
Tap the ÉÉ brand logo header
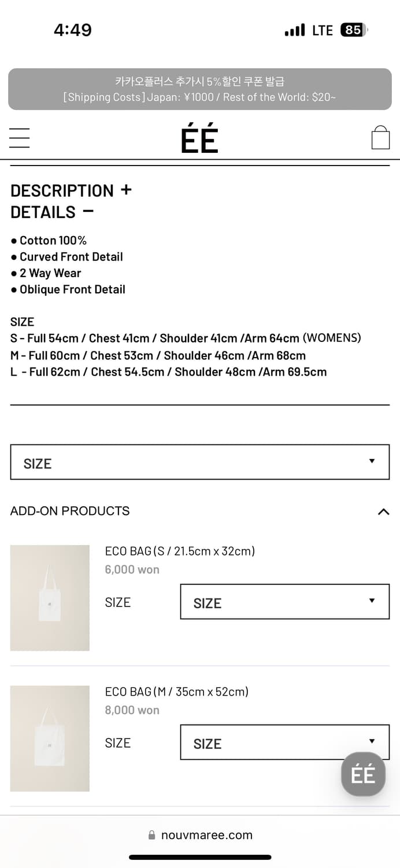[x=199, y=139]
